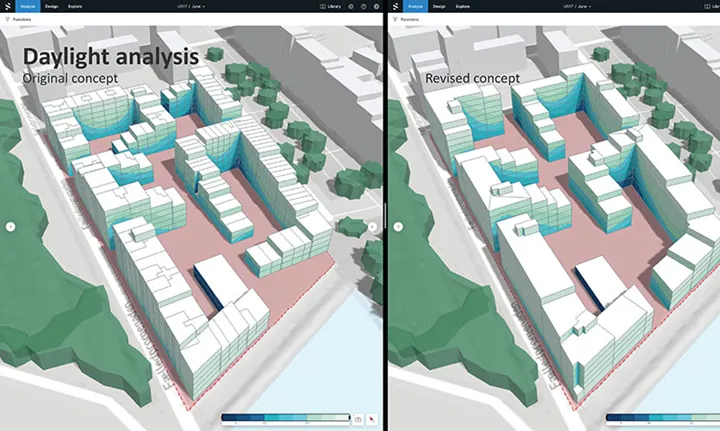This screenshot has width=720, height=431.
Task: Open the Library panel in left window
Action: [x=331, y=6]
